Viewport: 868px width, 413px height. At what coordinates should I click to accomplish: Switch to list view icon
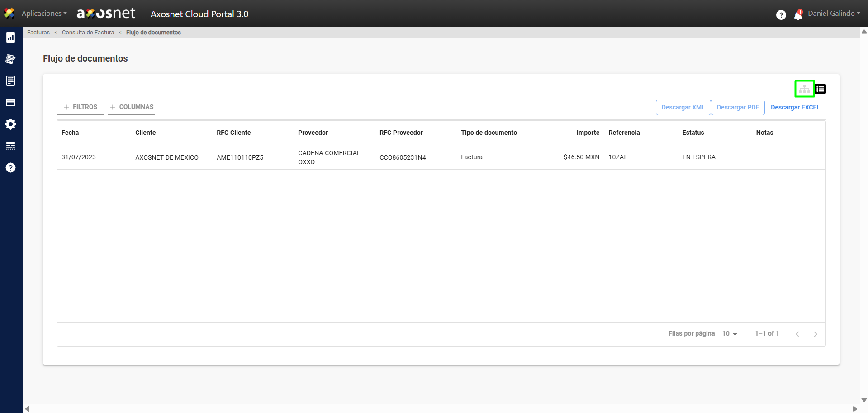(x=821, y=89)
